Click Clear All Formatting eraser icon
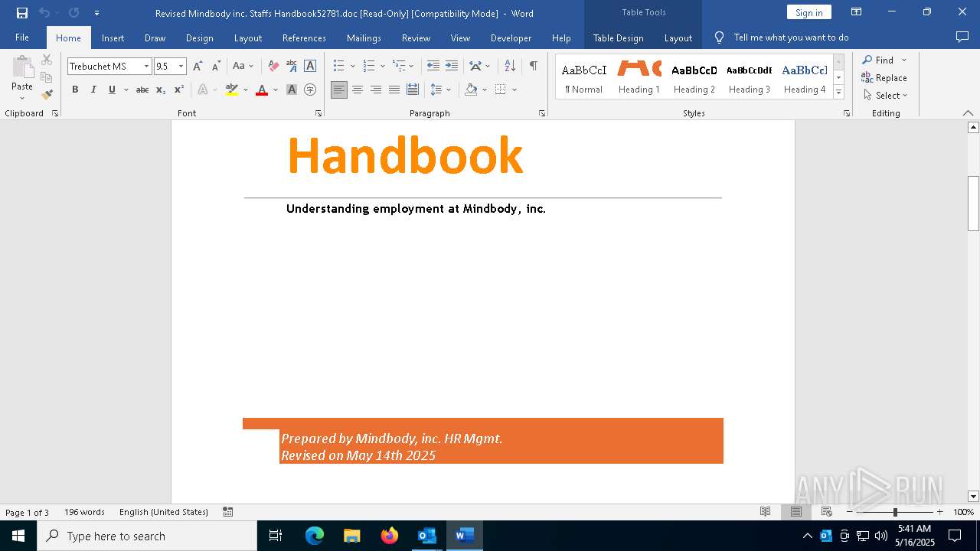The image size is (980, 551). 273,67
